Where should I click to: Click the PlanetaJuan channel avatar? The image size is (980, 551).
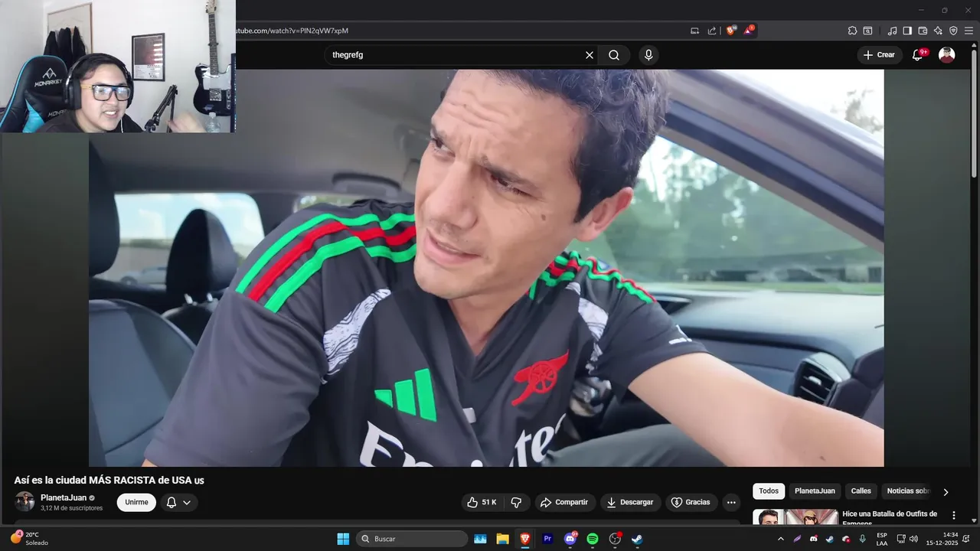point(24,502)
